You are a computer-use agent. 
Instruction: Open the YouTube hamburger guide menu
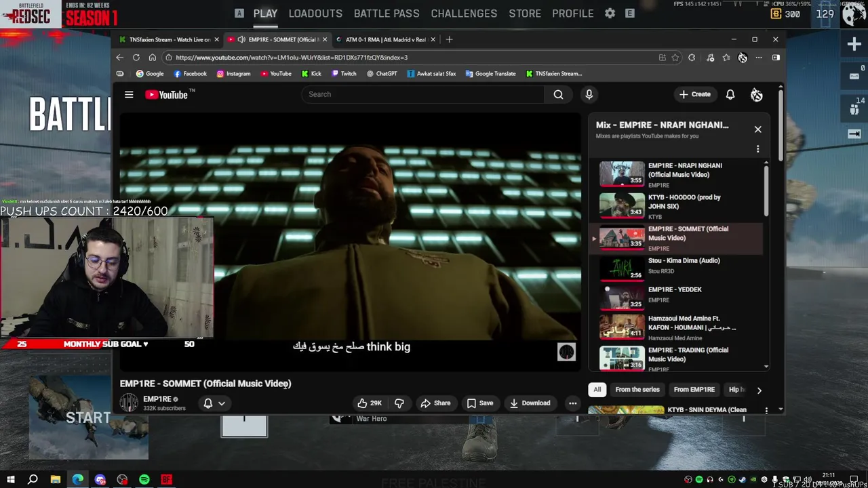(129, 94)
